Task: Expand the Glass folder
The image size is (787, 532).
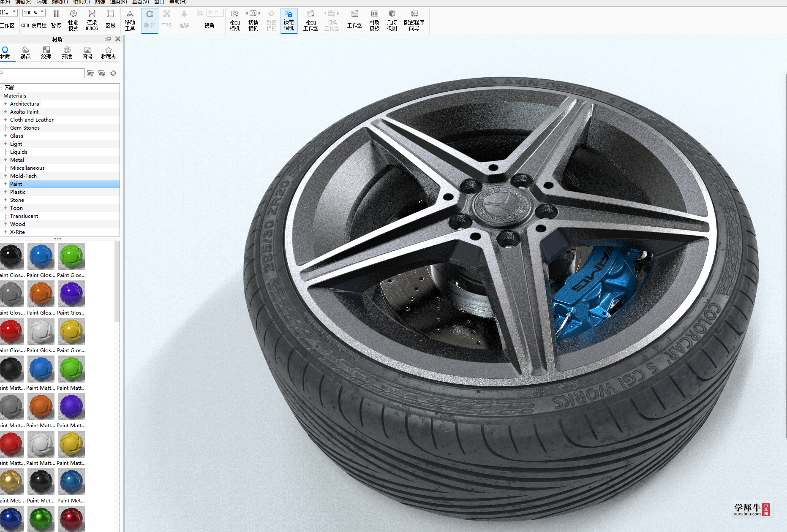Action: point(5,136)
